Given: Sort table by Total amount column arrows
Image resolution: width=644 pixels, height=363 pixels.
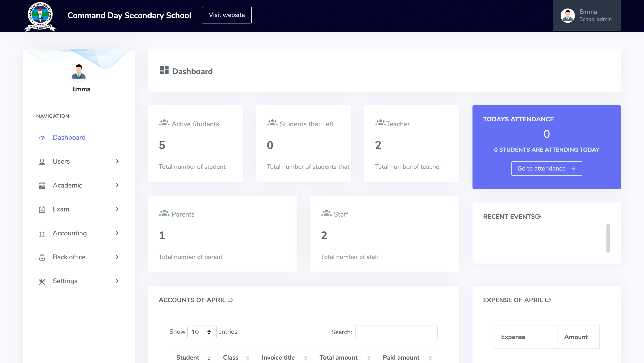Looking at the screenshot, I should (x=369, y=358).
